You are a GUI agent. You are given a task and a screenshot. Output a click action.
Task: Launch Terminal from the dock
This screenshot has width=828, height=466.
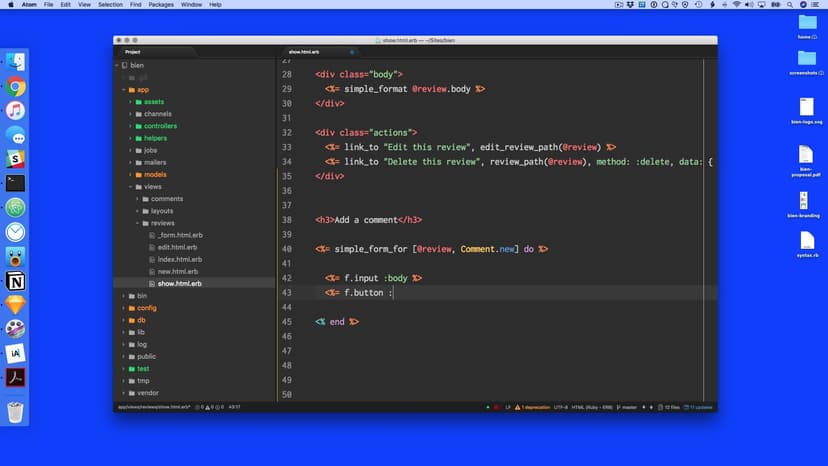[15, 183]
